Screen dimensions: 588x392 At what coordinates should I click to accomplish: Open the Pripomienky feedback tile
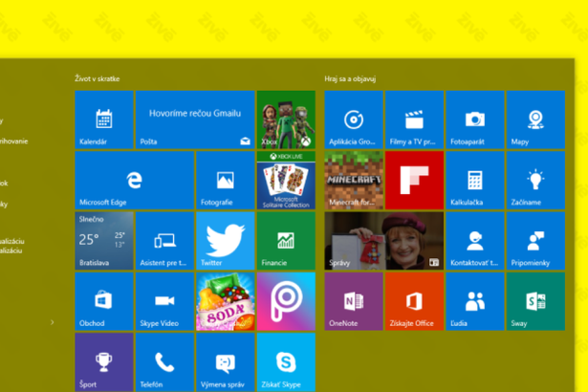535,241
